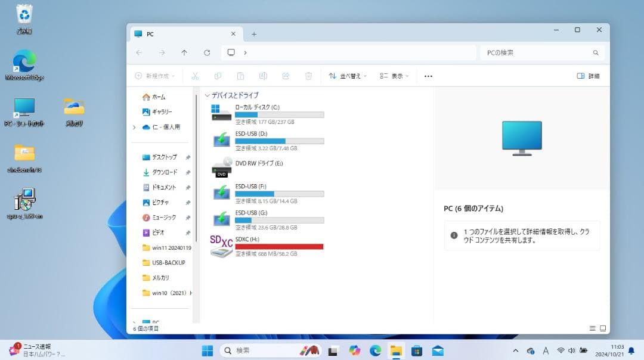Open the SDXC (H:) drive icon

point(220,245)
